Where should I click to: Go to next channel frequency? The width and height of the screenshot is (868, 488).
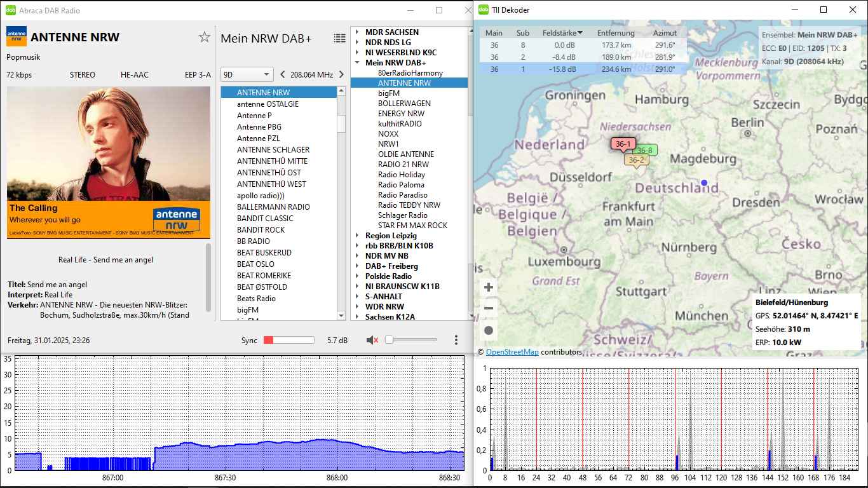tap(341, 74)
